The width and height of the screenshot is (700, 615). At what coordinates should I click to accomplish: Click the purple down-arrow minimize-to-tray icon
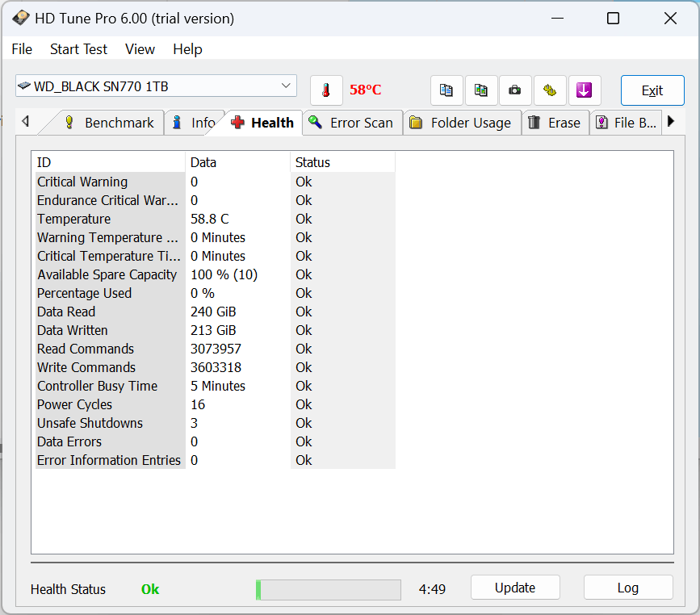tap(584, 90)
